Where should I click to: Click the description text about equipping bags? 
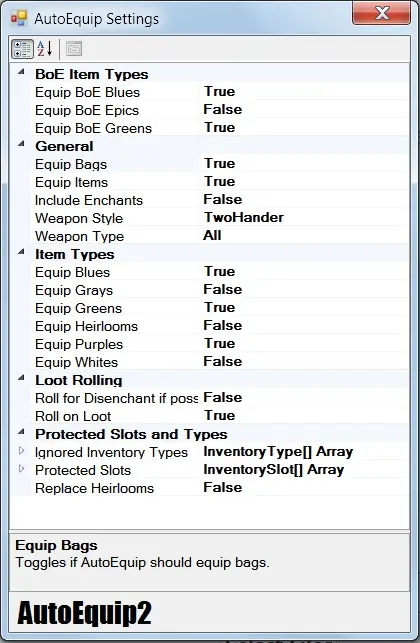click(x=142, y=563)
